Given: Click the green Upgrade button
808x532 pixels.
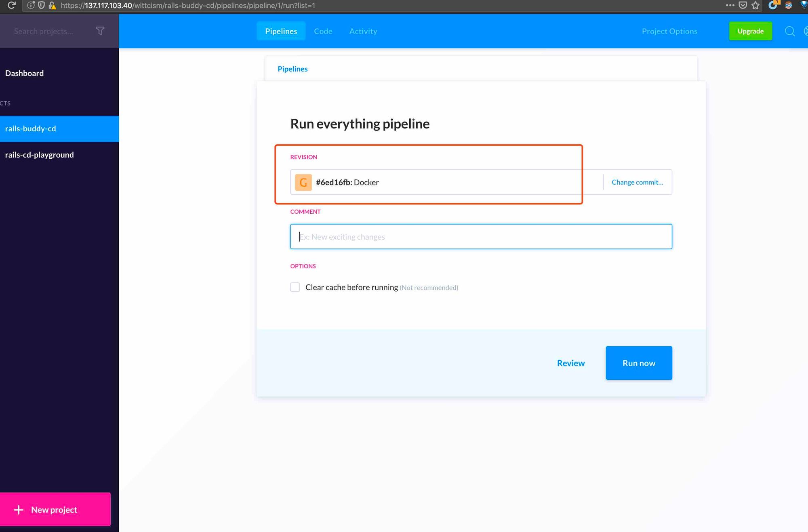Looking at the screenshot, I should coord(750,31).
